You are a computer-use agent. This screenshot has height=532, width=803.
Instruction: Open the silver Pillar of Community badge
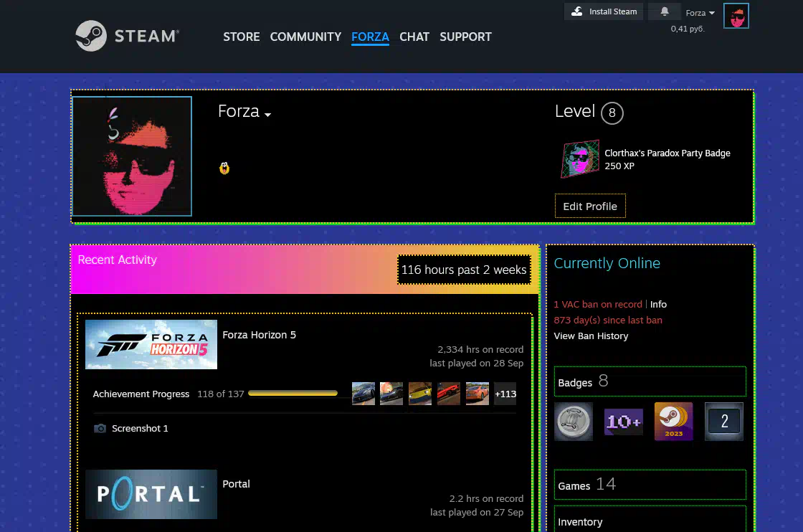[x=574, y=422]
